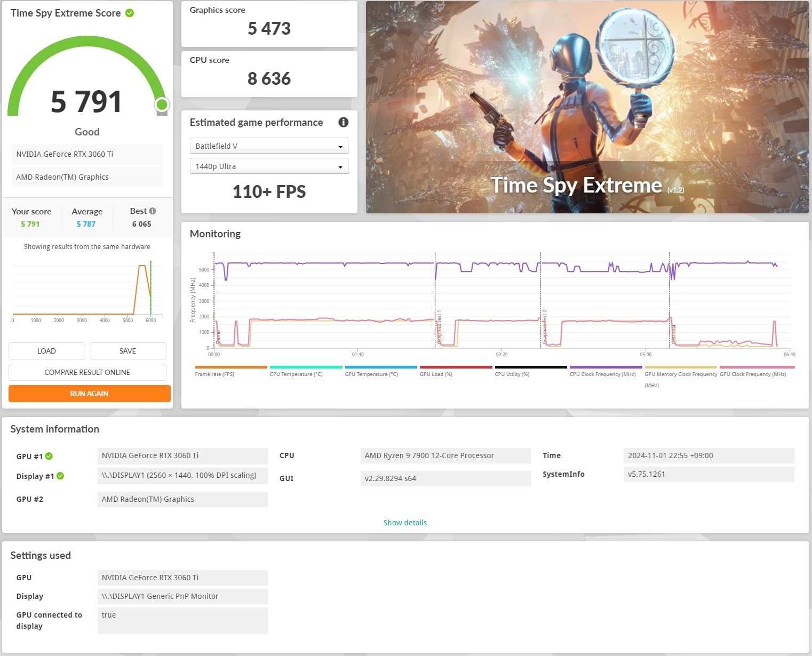Open the Battlefield V game dropdown
The width and height of the screenshot is (812, 656).
pos(269,146)
